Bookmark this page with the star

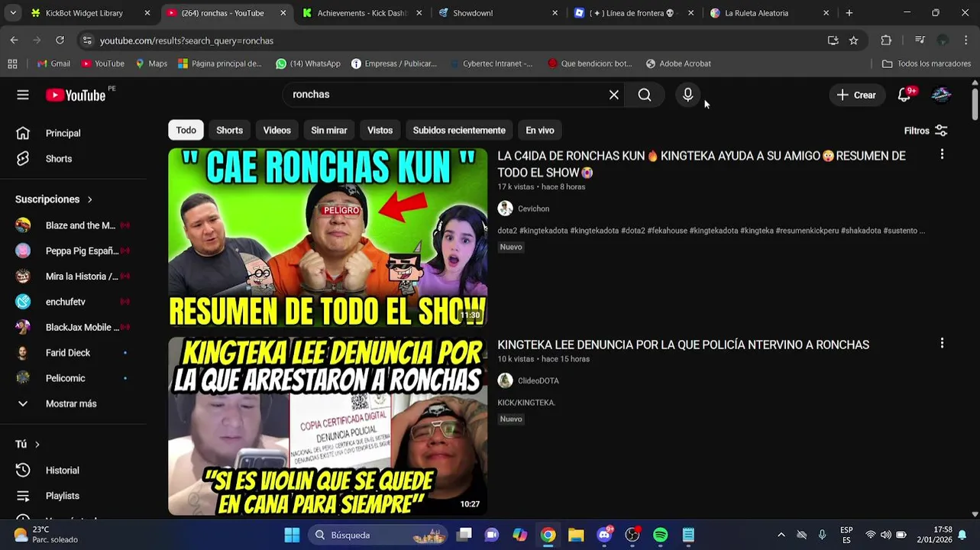click(853, 40)
